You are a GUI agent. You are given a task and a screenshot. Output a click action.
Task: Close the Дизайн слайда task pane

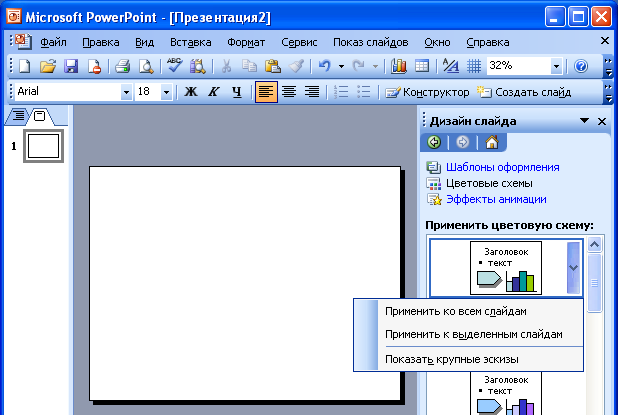(602, 121)
